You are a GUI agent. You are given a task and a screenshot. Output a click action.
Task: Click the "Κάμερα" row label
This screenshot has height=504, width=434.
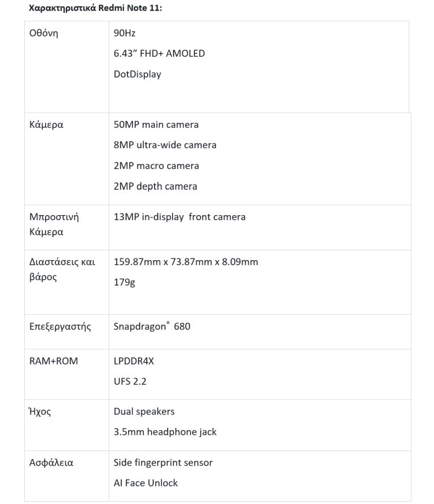(46, 124)
